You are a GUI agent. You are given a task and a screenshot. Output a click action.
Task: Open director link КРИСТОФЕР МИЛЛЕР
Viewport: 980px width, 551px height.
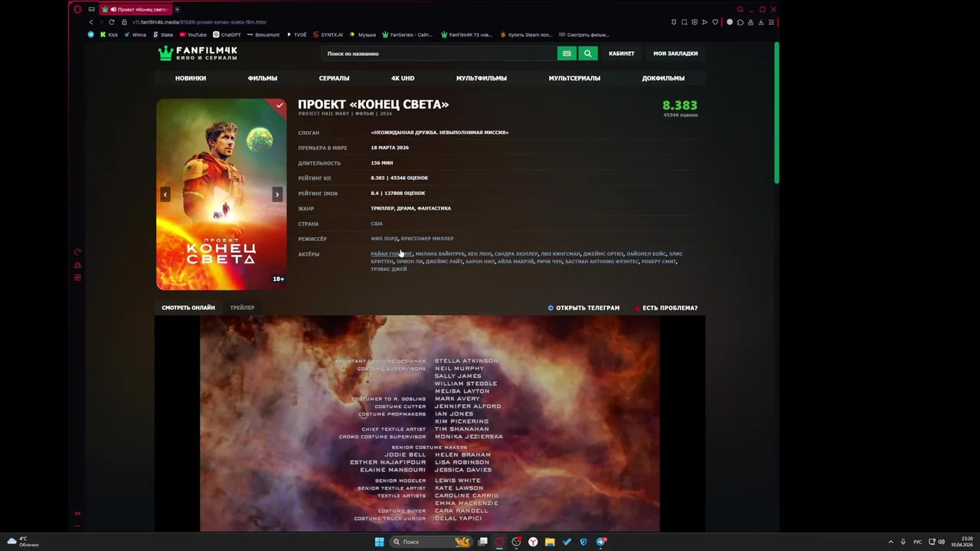click(x=427, y=239)
